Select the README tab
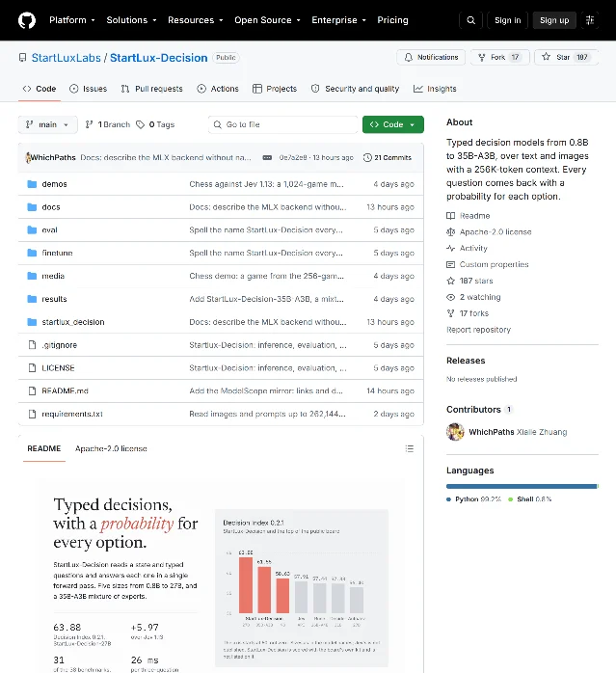616x673 pixels. click(43, 448)
